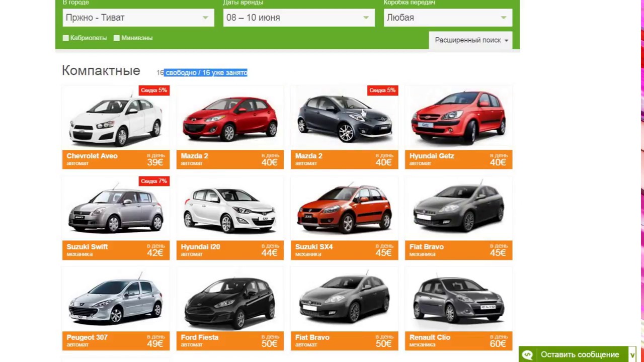Select the Renault Clio car image
644x362 pixels.
point(458,300)
